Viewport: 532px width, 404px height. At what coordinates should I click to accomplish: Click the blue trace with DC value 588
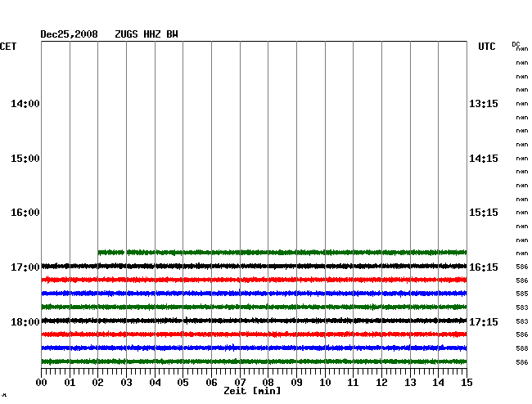(254, 348)
